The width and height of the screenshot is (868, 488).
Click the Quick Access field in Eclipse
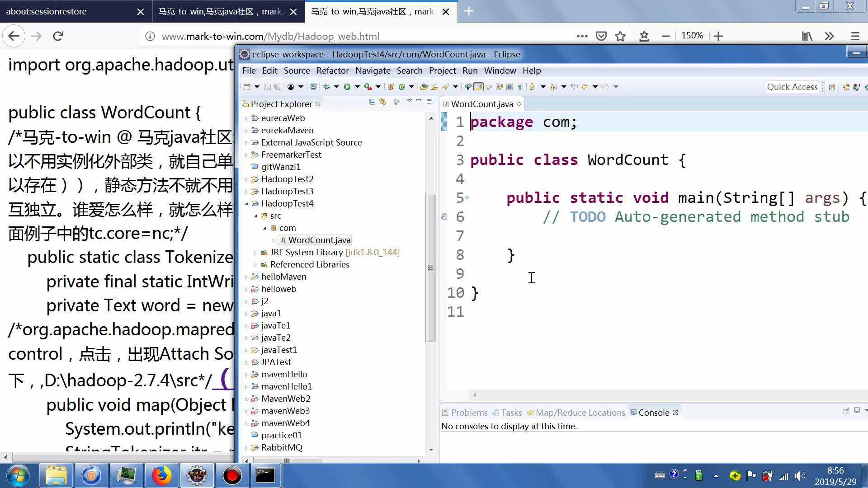[x=792, y=86]
